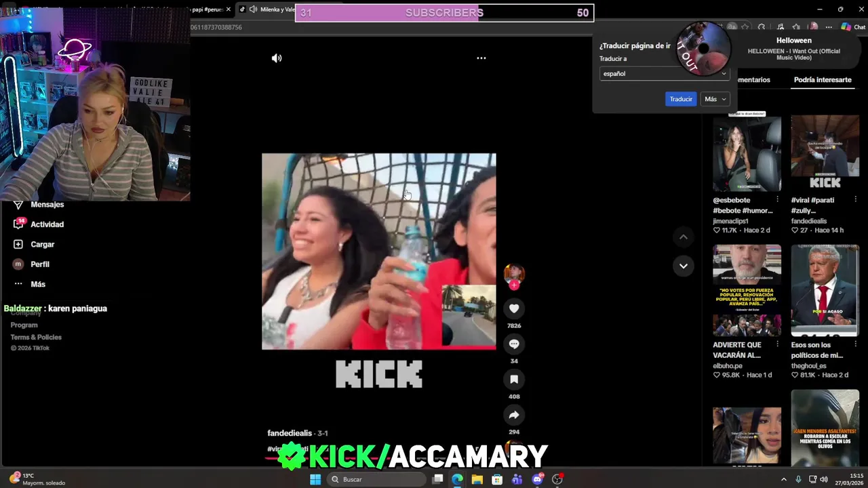Screen dimensions: 868x488
Task: Open the ADVIERTE QUE VACARÁN AL video thumbnail
Action: 747,290
